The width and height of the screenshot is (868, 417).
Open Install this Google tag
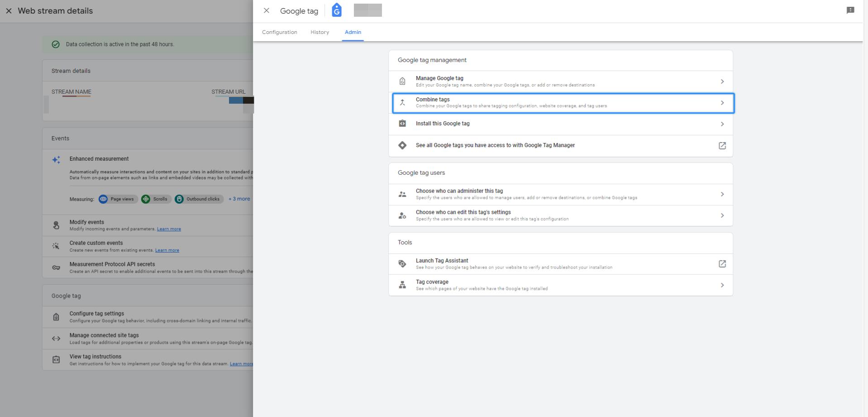click(x=561, y=124)
